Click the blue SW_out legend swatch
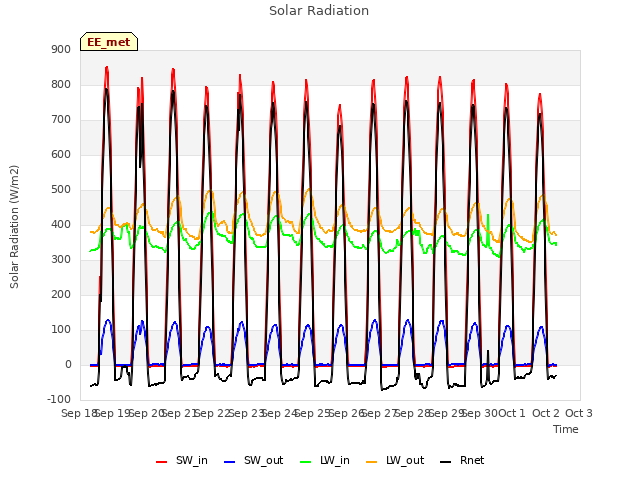 (230, 462)
